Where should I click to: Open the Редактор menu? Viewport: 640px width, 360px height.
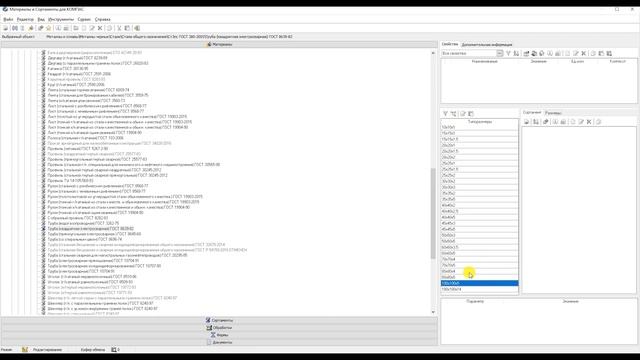(x=25, y=19)
